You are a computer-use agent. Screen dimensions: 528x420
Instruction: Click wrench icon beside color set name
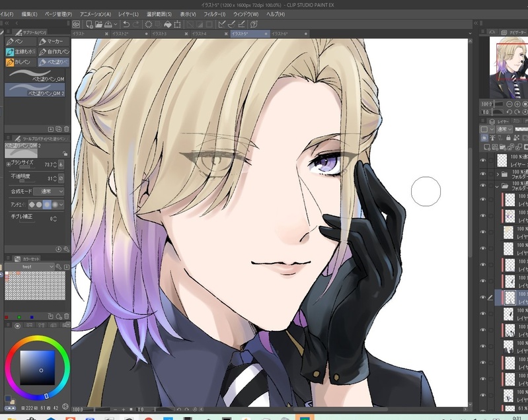(59, 267)
